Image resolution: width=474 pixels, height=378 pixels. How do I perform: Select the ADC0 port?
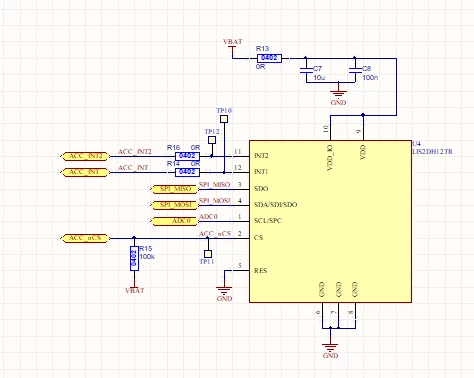tap(175, 221)
